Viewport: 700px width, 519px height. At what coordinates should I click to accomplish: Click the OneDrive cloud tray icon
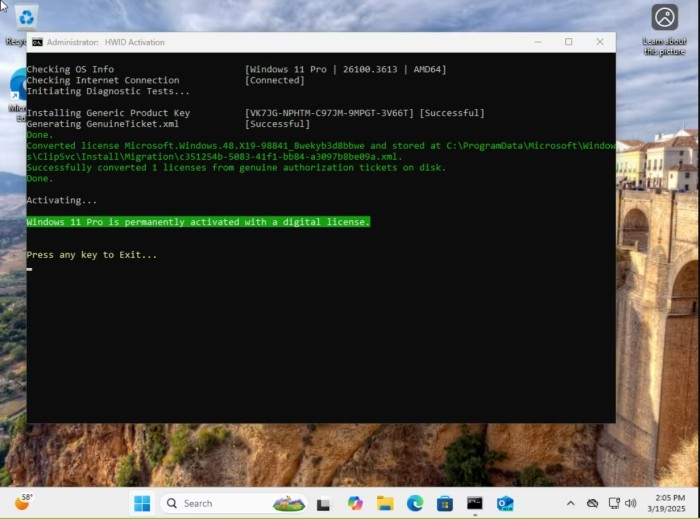pyautogui.click(x=592, y=503)
